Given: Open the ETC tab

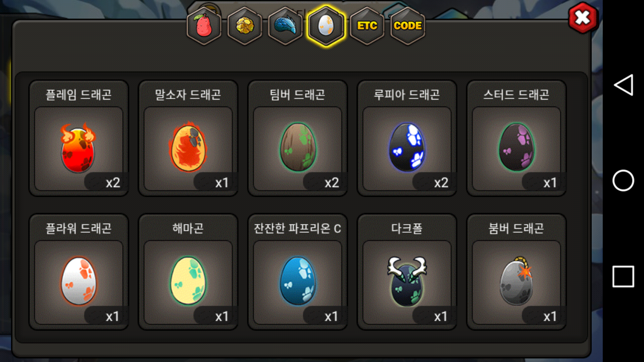Looking at the screenshot, I should click(367, 26).
